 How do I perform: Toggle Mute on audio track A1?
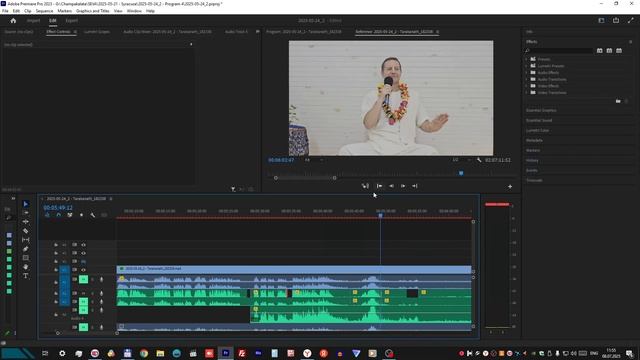[83, 280]
